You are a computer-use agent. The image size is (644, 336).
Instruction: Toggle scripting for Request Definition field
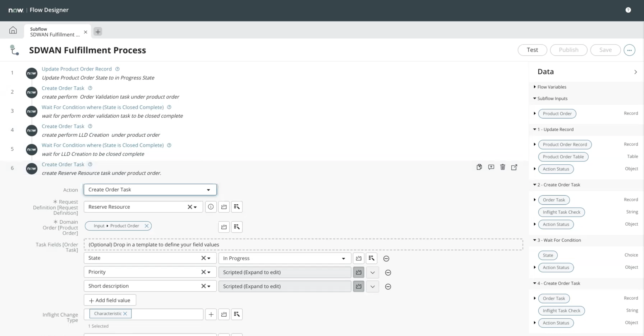coord(224,207)
